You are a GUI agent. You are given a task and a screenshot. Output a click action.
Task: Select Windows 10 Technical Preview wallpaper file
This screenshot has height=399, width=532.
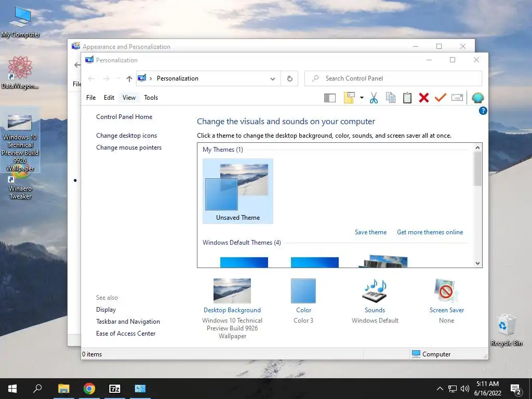click(20, 140)
